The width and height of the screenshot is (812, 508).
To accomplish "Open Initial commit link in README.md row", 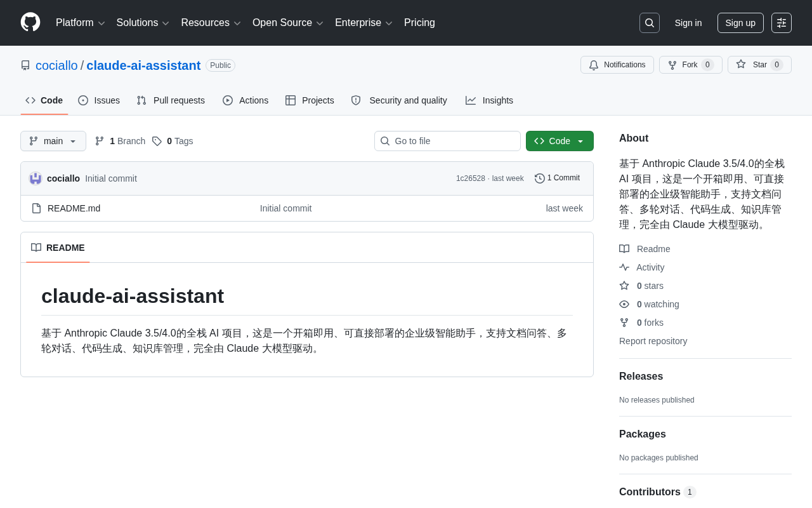I will pos(285,208).
